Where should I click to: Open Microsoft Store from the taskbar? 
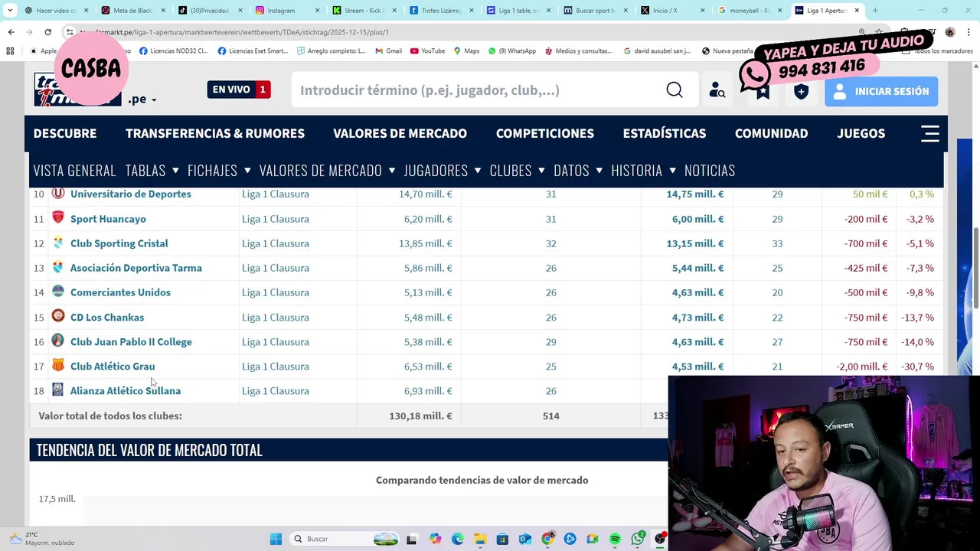pyautogui.click(x=502, y=539)
